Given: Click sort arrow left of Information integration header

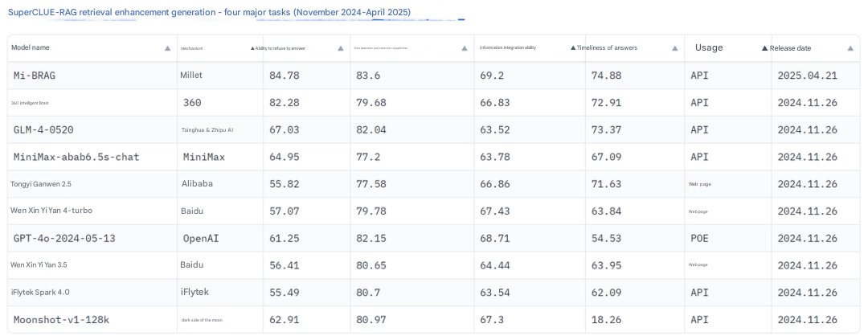Looking at the screenshot, I should (x=465, y=48).
